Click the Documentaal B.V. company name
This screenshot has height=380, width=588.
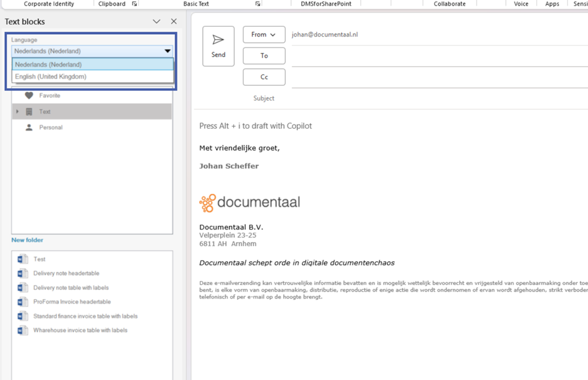231,227
